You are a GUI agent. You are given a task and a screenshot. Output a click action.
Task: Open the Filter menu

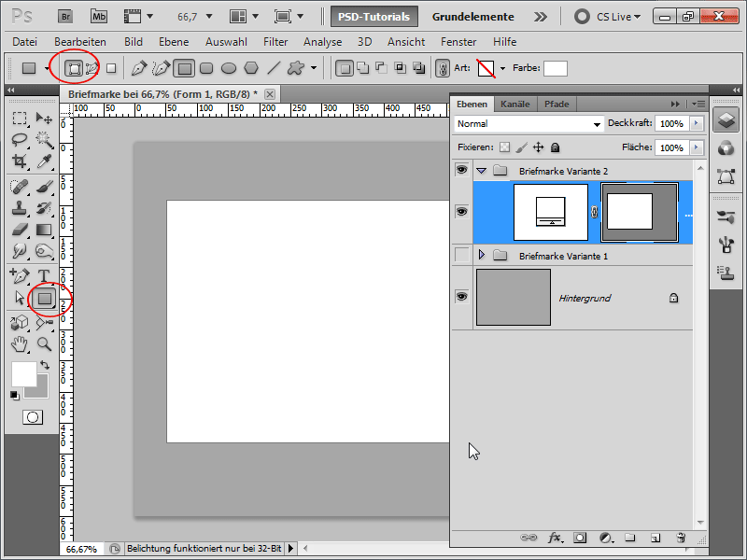(275, 42)
